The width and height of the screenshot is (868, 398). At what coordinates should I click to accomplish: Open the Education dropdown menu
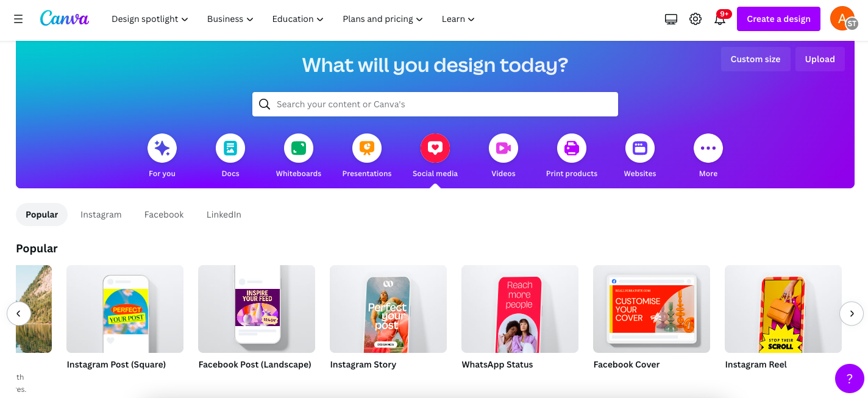click(x=298, y=19)
